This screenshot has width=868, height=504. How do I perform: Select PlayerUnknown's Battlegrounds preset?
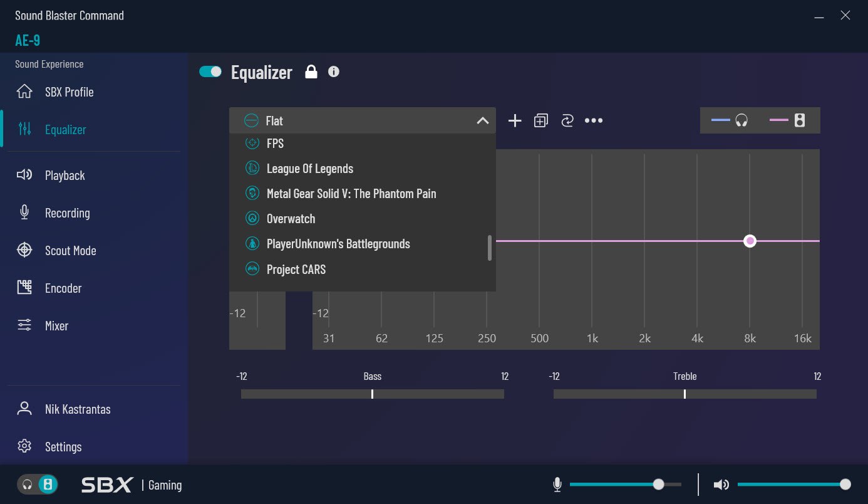(x=363, y=243)
